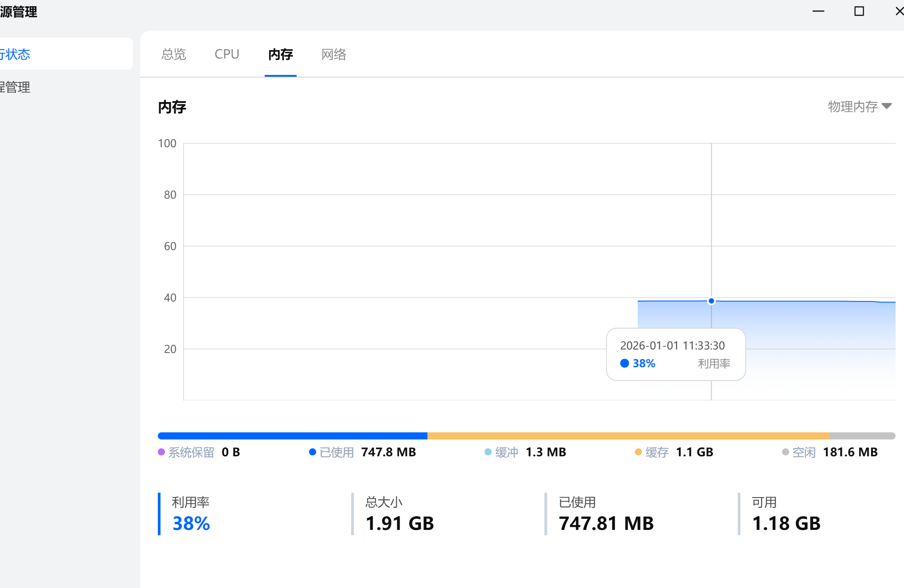Maximize the resource manager window

coord(859,11)
